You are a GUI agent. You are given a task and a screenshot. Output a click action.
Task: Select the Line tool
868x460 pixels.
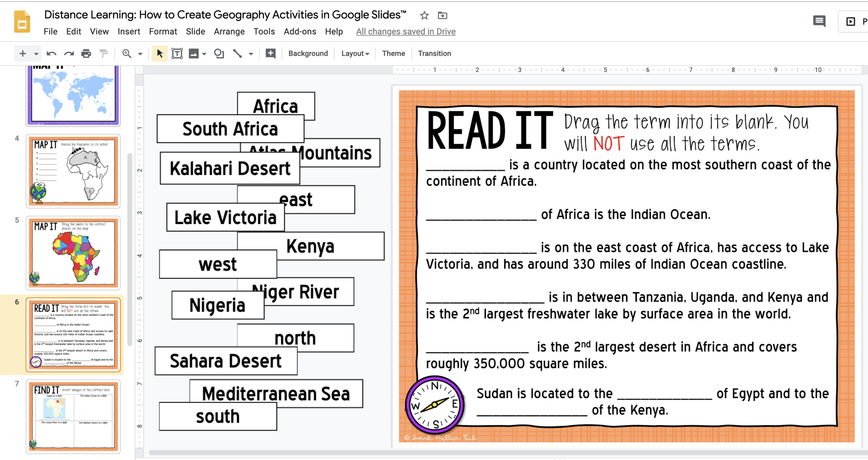(237, 53)
